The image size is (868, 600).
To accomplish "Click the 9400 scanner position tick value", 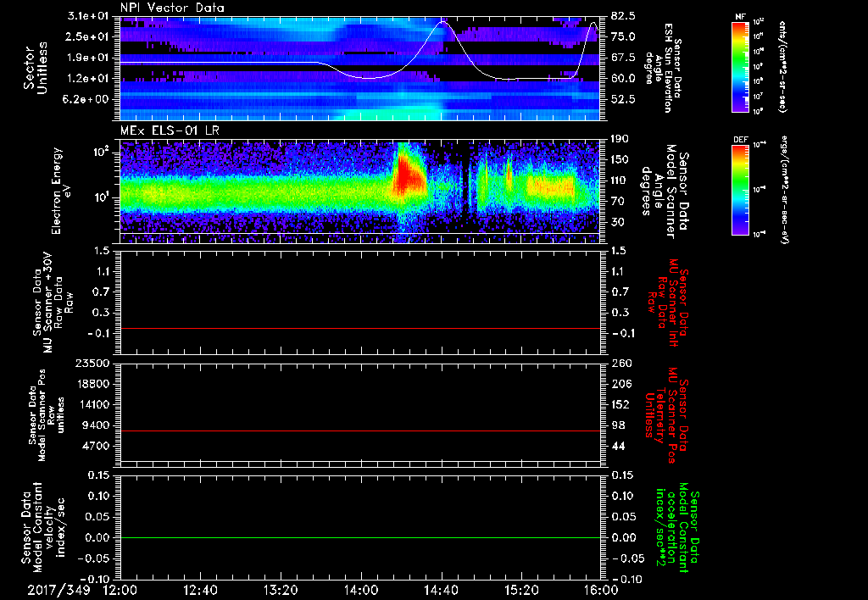I will click(95, 425).
